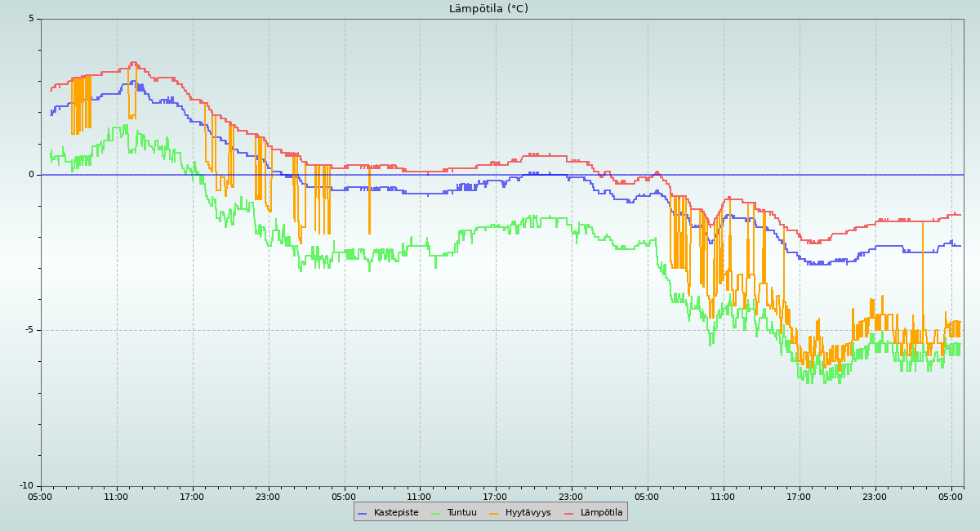Toggle the Kastepiste series legend label
The height and width of the screenshot is (531, 980).
click(396, 513)
